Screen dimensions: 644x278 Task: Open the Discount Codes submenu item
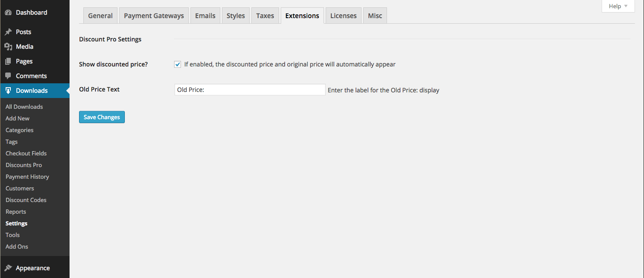coord(26,200)
